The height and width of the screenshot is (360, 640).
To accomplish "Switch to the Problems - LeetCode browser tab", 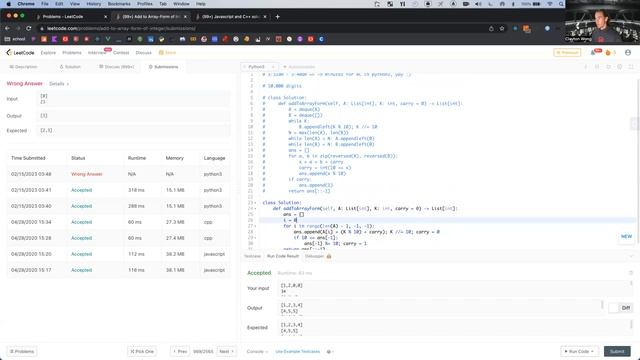I will click(71, 17).
